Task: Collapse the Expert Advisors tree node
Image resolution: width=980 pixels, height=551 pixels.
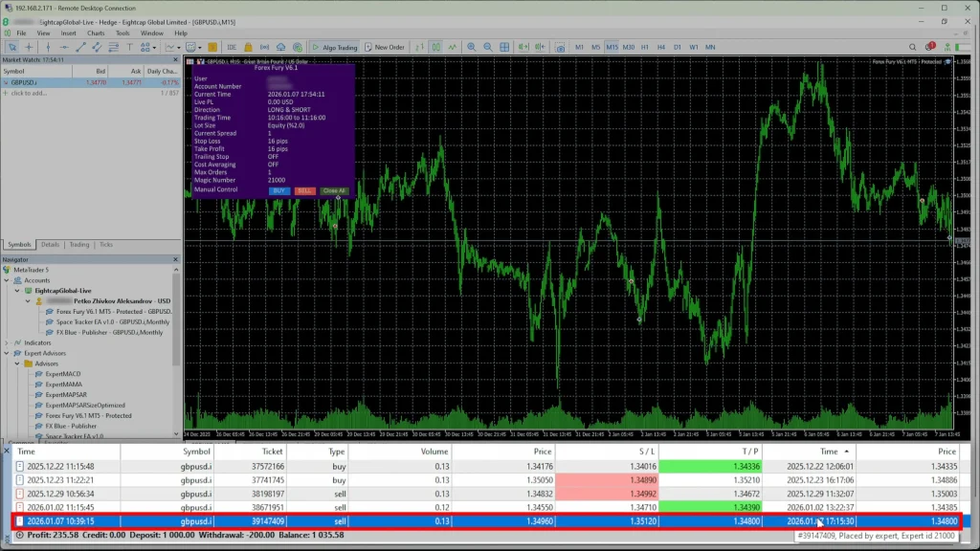Action: coord(8,353)
